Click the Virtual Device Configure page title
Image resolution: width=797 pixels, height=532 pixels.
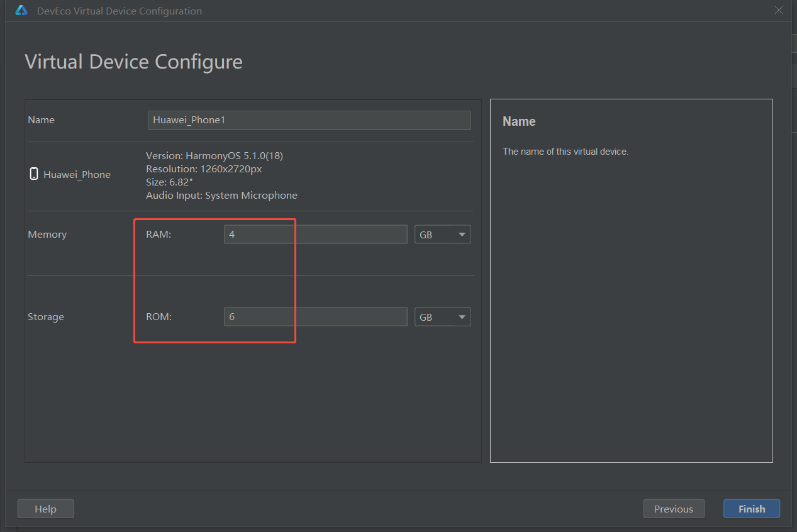tap(133, 62)
